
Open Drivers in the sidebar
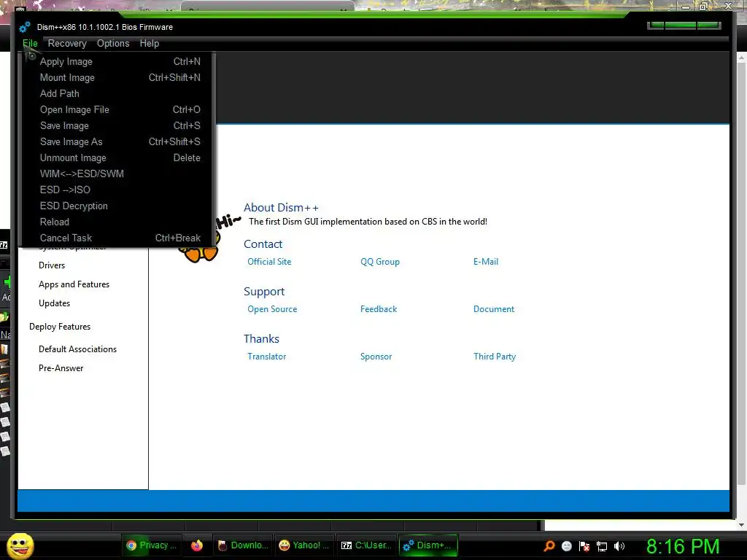point(52,265)
